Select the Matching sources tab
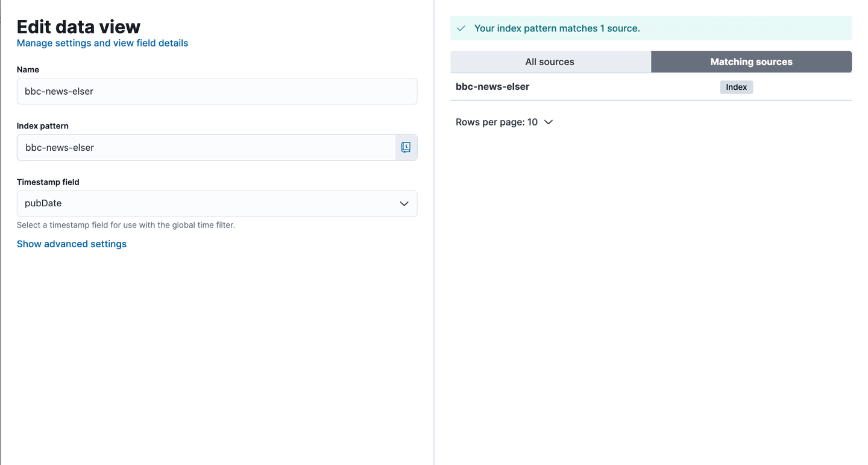Image resolution: width=868 pixels, height=465 pixels. pos(750,62)
